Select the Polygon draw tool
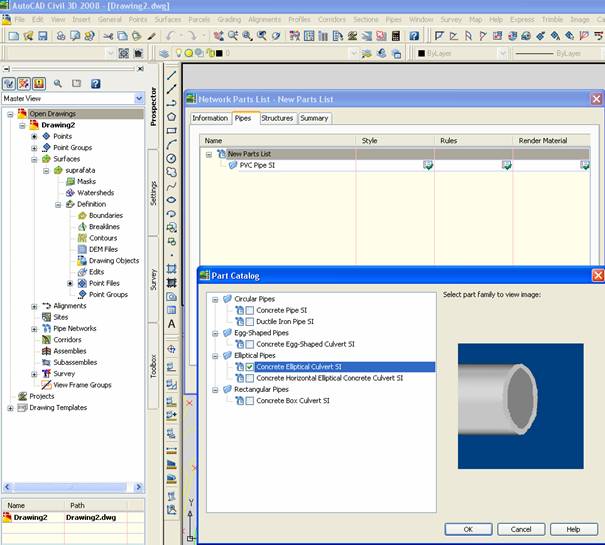 point(172,117)
